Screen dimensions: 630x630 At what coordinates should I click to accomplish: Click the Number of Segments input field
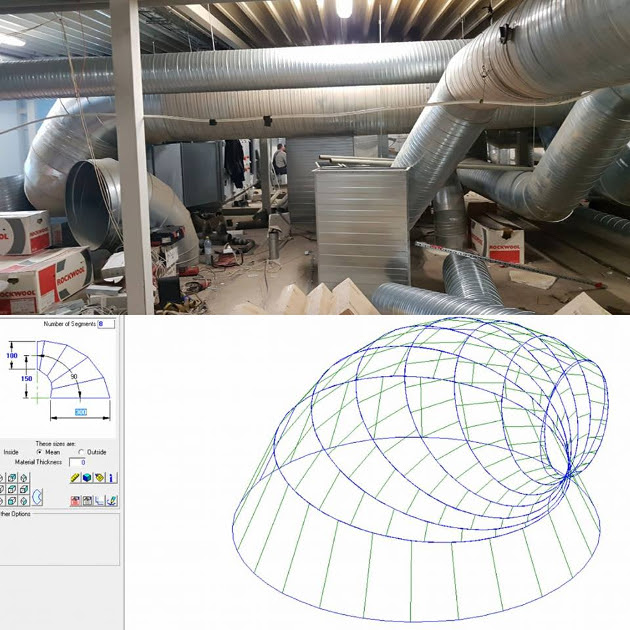tap(106, 324)
